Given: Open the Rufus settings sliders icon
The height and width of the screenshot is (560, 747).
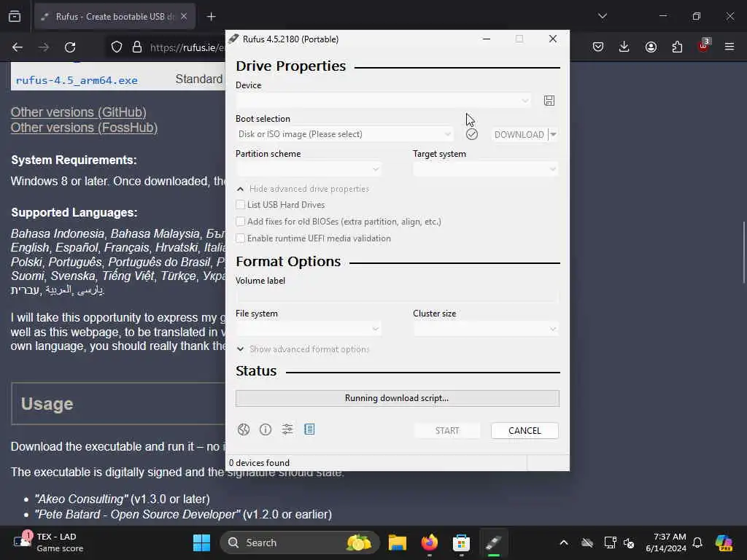Looking at the screenshot, I should click(287, 429).
